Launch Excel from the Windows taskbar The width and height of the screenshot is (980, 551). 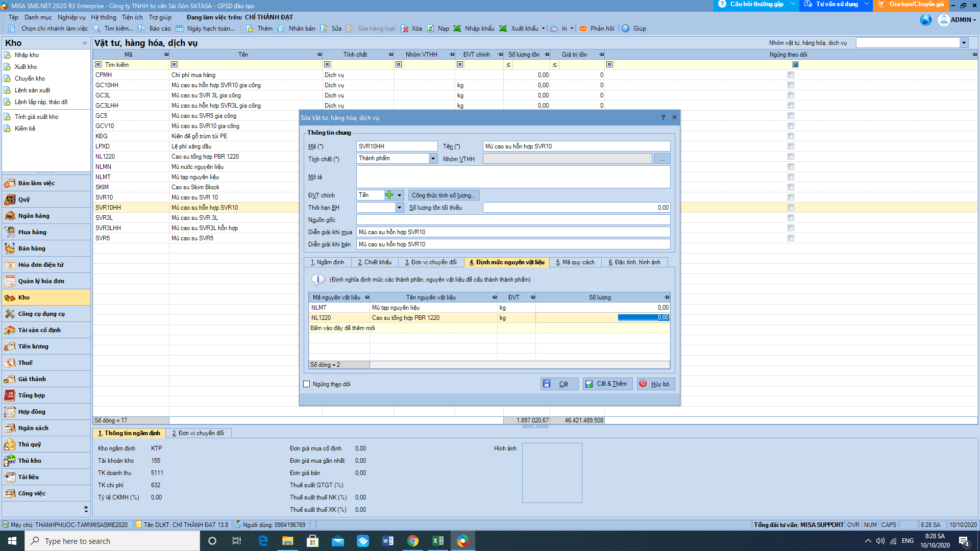pyautogui.click(x=437, y=541)
